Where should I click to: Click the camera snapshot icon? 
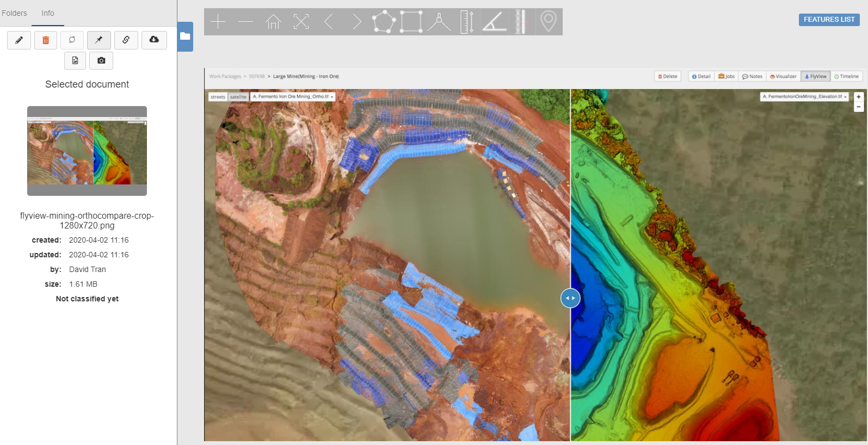101,60
